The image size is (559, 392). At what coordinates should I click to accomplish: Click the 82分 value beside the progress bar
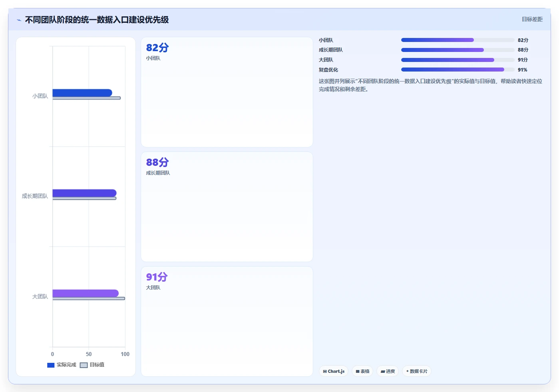523,40
